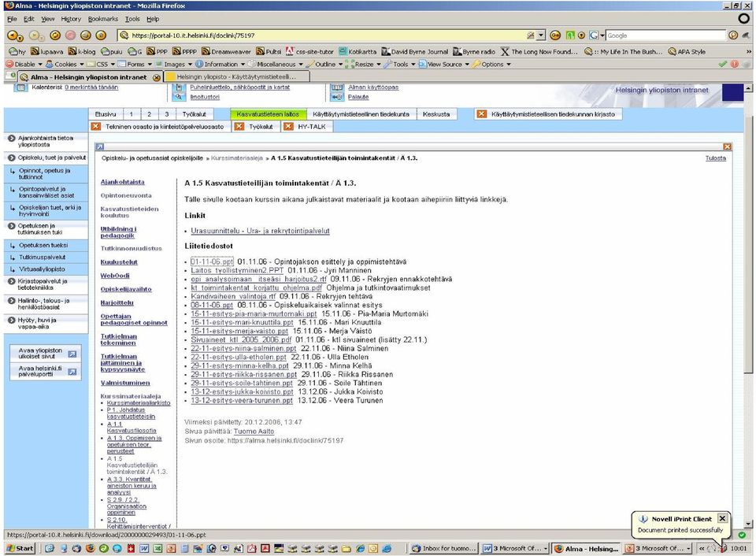Screen dimensions: 756x556
Task: Download the 01-11-06.ppt attachment
Action: tap(212, 261)
